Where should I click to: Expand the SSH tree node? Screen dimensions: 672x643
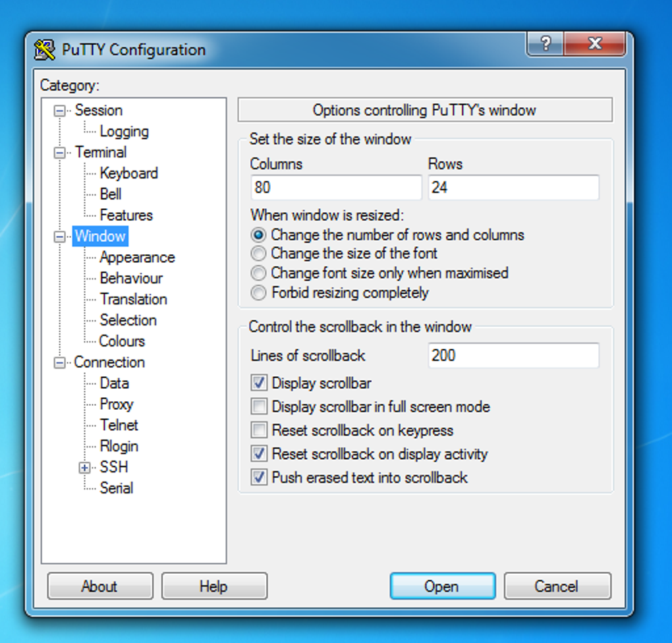84,468
